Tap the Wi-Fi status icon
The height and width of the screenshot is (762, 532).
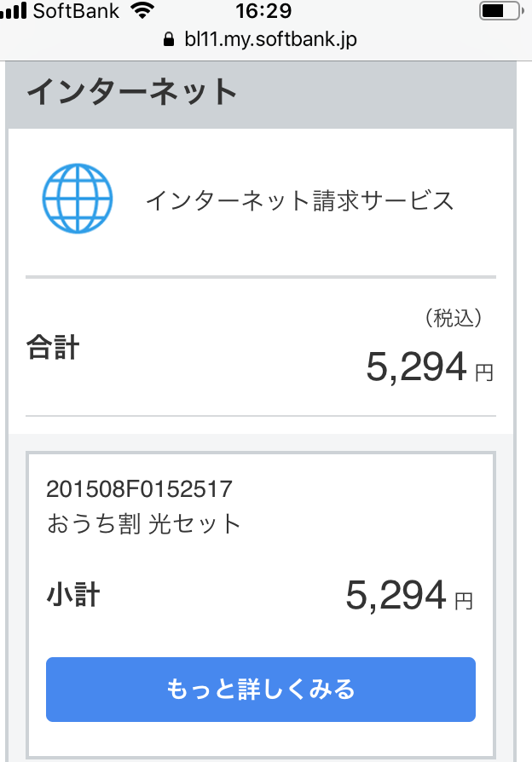pos(142,11)
